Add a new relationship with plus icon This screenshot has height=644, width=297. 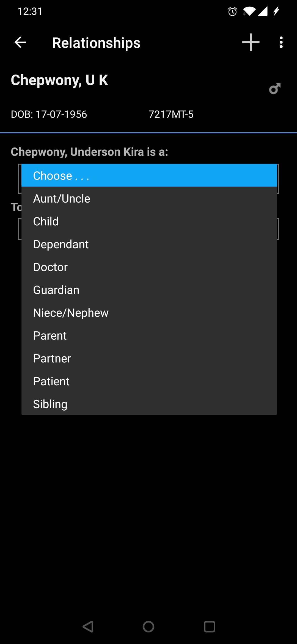click(x=251, y=42)
